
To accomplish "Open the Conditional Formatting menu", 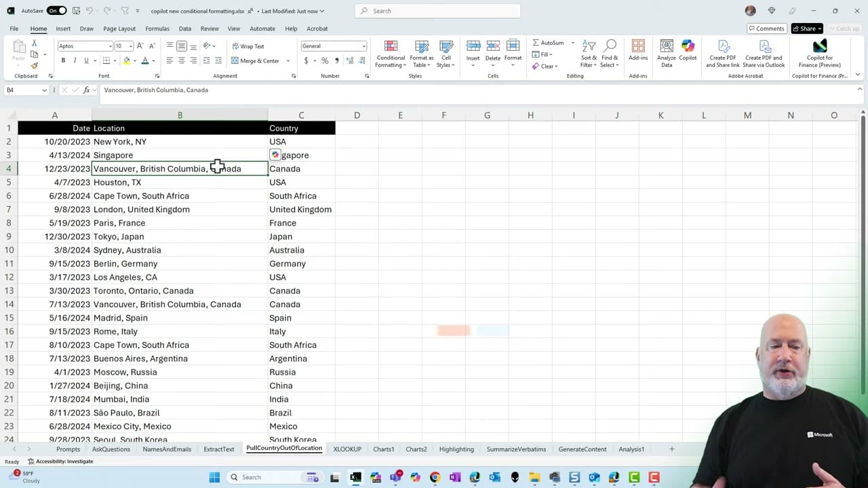I will click(391, 54).
